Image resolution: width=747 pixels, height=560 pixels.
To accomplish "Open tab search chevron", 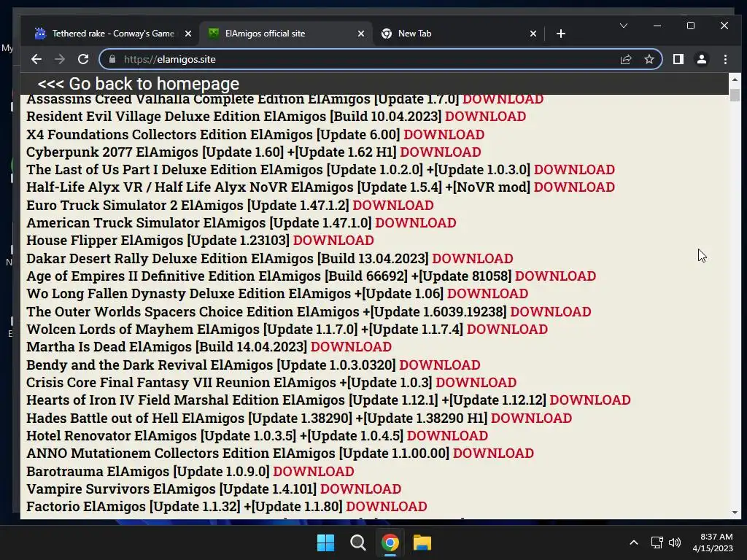I will pyautogui.click(x=623, y=26).
